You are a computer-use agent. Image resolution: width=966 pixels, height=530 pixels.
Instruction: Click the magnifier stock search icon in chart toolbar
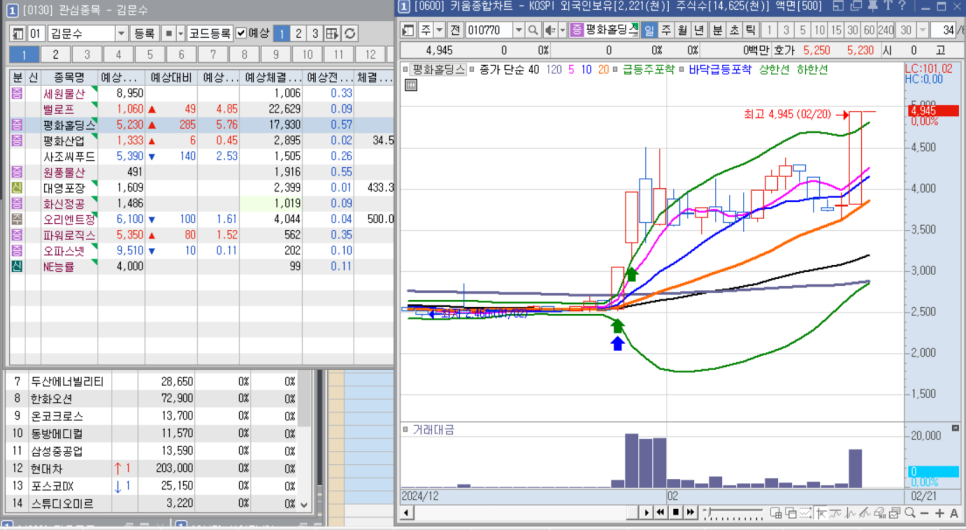click(x=533, y=30)
